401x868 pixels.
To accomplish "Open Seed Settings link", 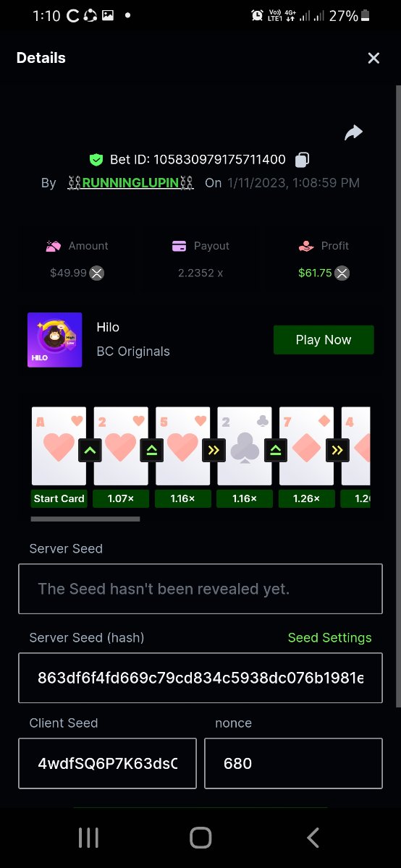I will pos(329,637).
